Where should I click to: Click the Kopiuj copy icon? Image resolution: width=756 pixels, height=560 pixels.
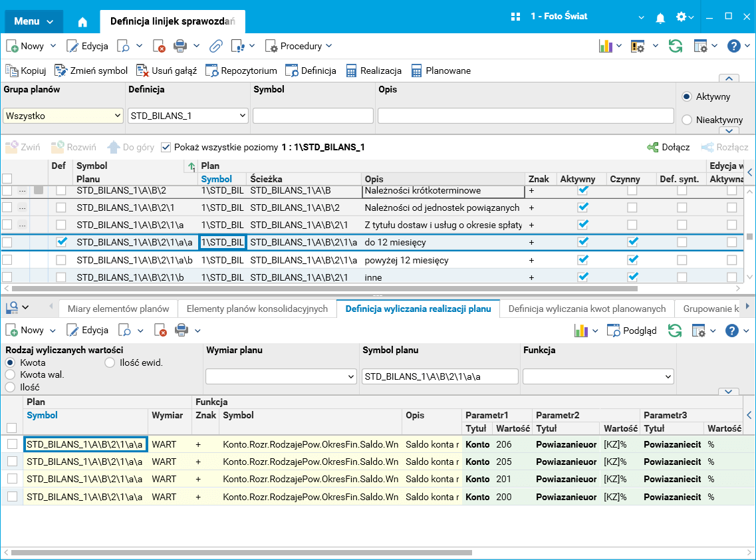click(12, 70)
